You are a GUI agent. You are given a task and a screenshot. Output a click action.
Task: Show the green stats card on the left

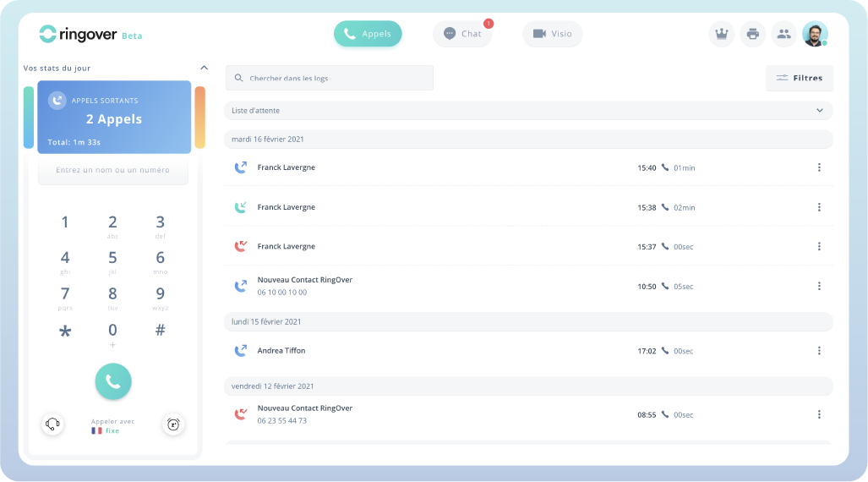(x=29, y=118)
